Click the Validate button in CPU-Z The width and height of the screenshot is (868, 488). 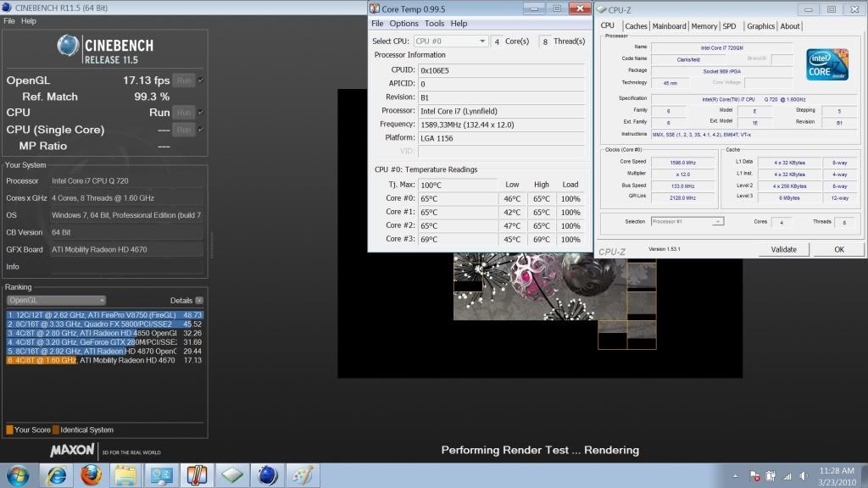[783, 250]
